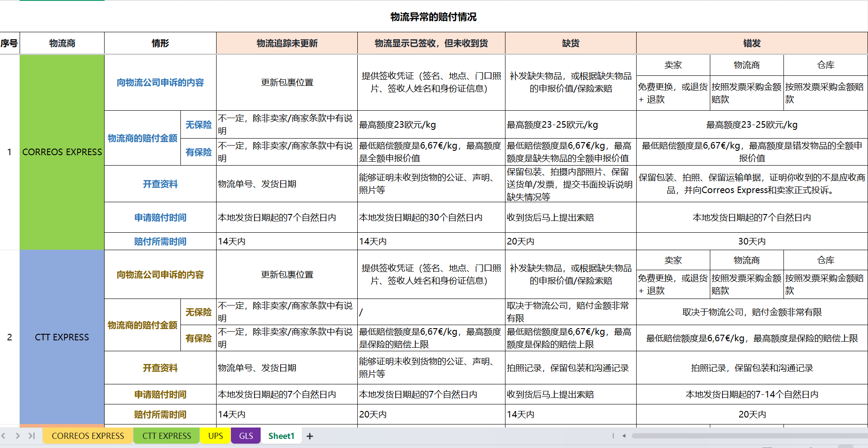Select the 错发 column header cell
Screen dimensions: 868x448
(752, 43)
